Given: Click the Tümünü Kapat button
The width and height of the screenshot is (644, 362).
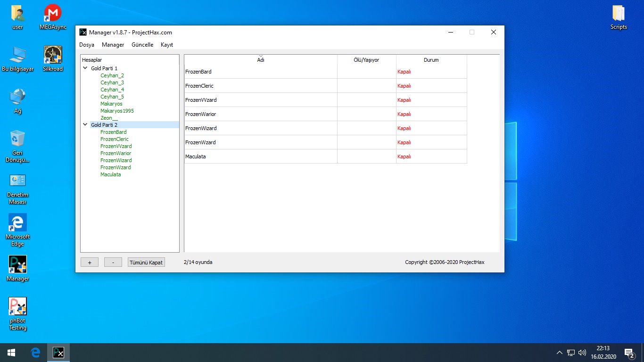Looking at the screenshot, I should point(146,263).
